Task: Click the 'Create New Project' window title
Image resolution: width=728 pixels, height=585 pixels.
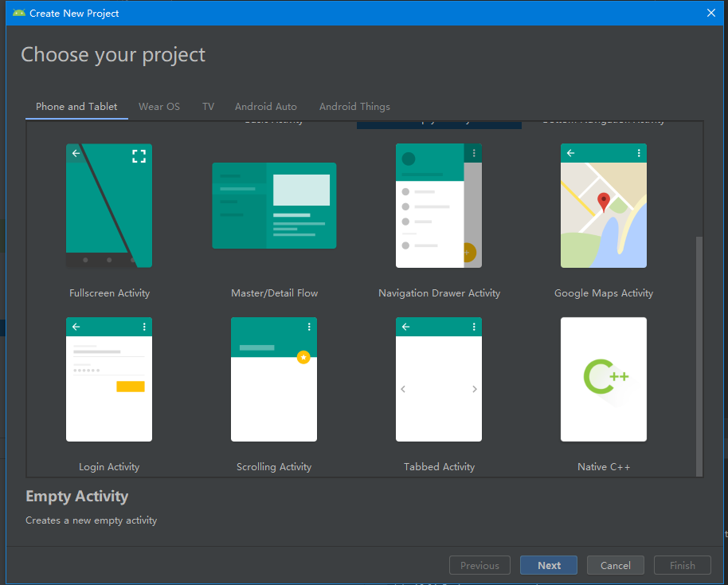Action: (74, 14)
